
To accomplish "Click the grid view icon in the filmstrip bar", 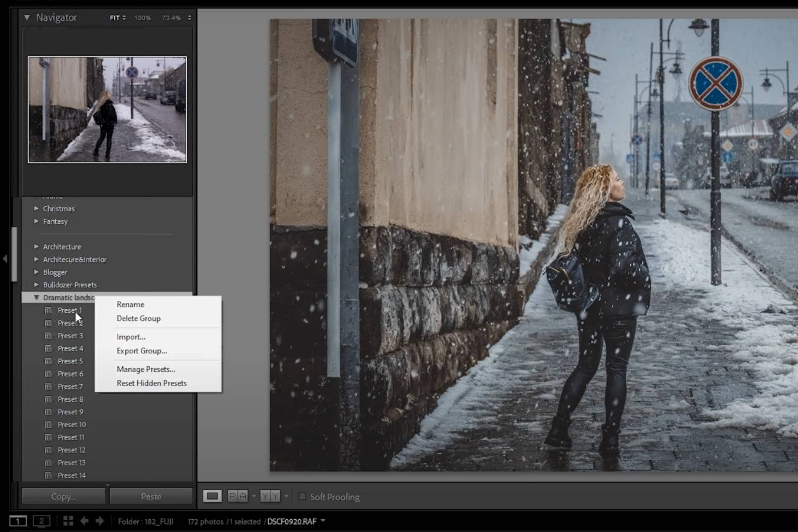I will tap(68, 520).
